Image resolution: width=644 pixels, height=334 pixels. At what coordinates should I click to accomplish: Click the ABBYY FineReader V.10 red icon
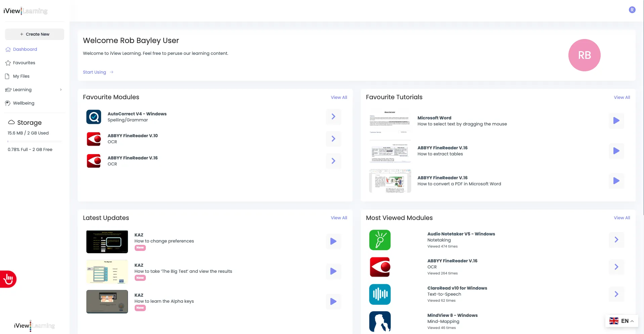pos(94,139)
